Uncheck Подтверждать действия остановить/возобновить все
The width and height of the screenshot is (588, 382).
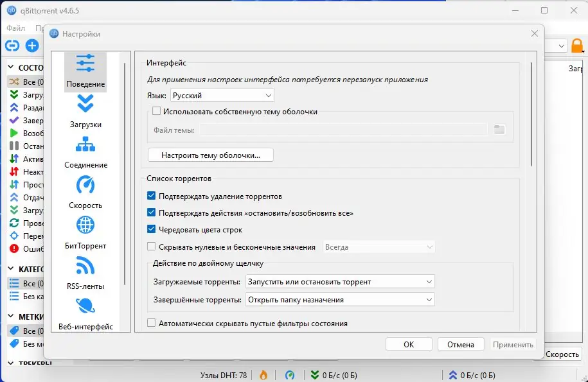(x=151, y=213)
